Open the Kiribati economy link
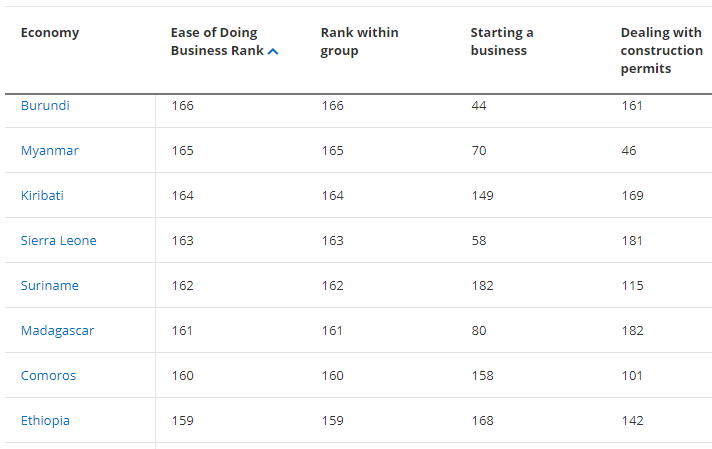Viewport: 712px width, 449px height. (x=42, y=195)
